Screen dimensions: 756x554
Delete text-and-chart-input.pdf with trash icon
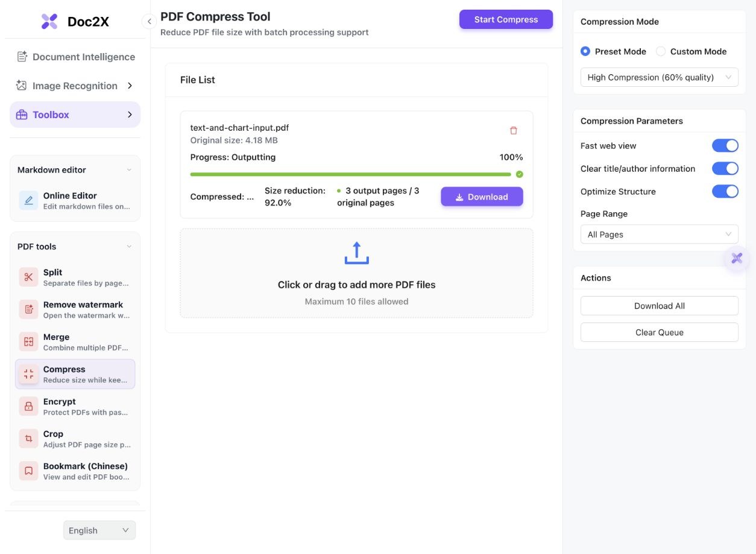(x=514, y=130)
